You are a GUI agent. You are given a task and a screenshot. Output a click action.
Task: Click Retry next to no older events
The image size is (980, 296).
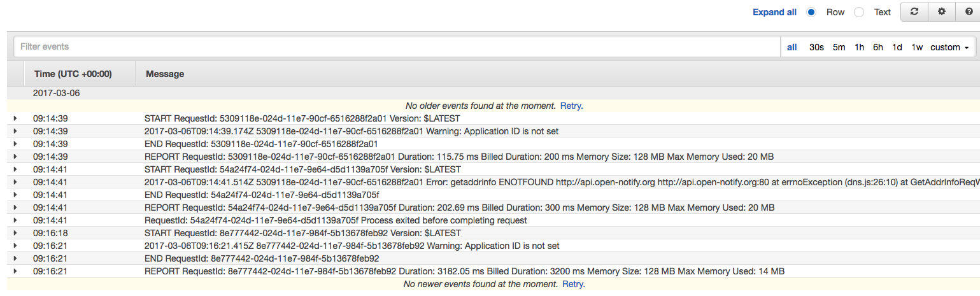[571, 106]
